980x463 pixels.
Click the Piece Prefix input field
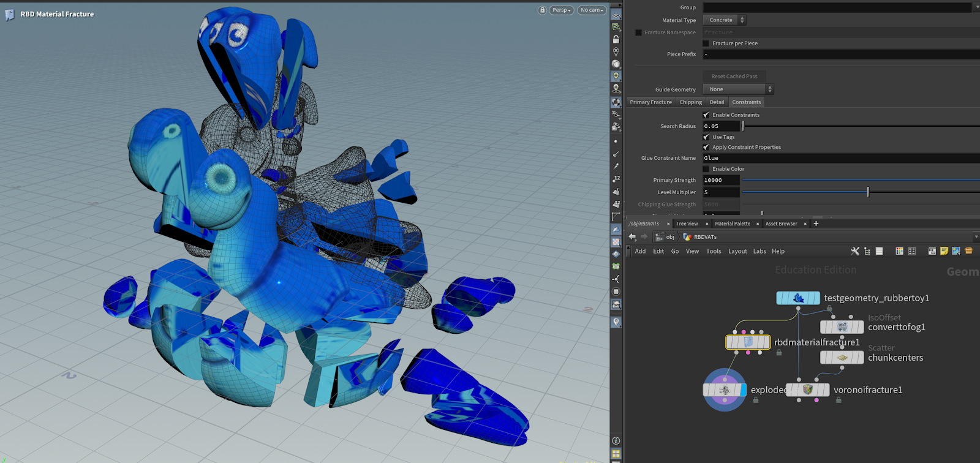(x=841, y=55)
